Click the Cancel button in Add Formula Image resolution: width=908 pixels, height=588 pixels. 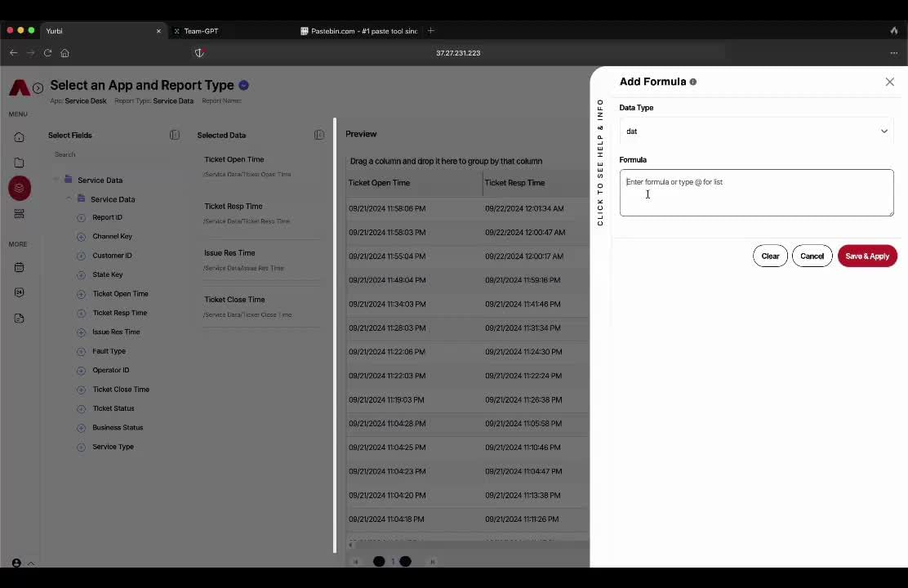coord(812,256)
